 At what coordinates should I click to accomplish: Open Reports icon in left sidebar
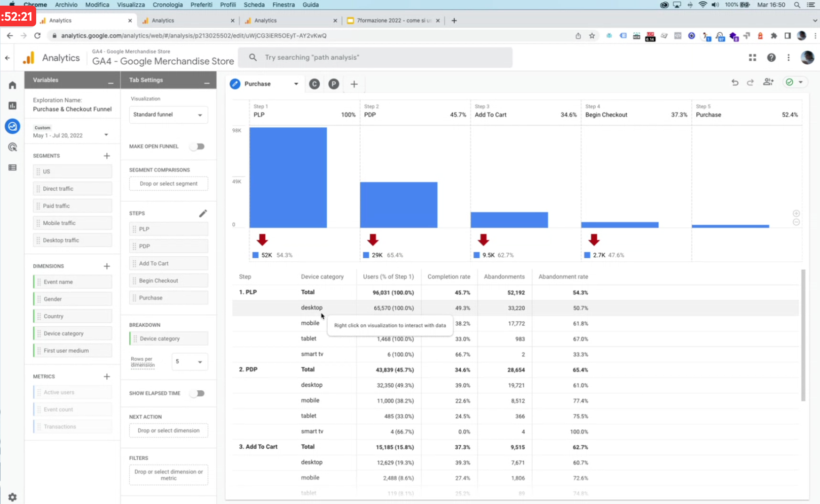pyautogui.click(x=12, y=105)
